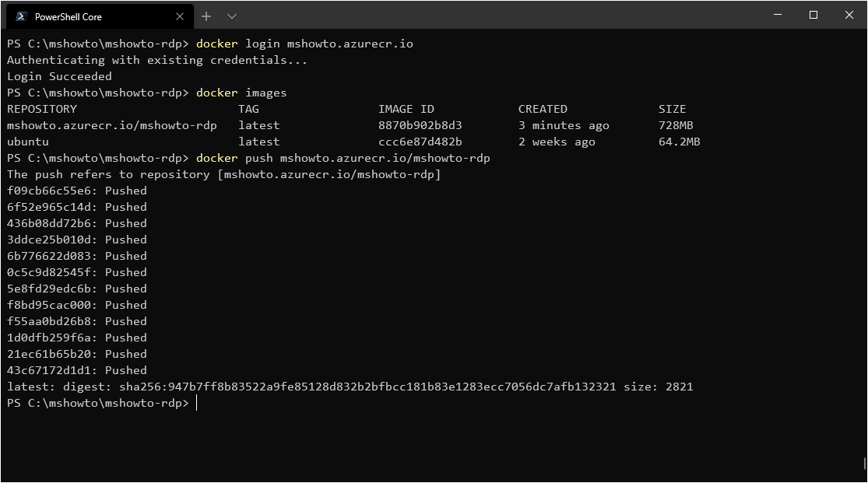Viewport: 868px width, 483px height.
Task: Click 'docker login mshowto.azurecr.io' command text
Action: tap(304, 44)
